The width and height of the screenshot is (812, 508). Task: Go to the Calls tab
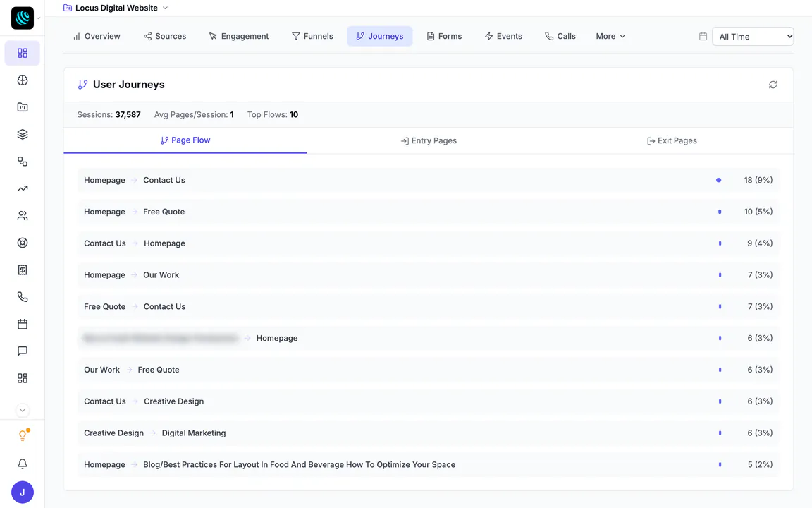(x=560, y=36)
